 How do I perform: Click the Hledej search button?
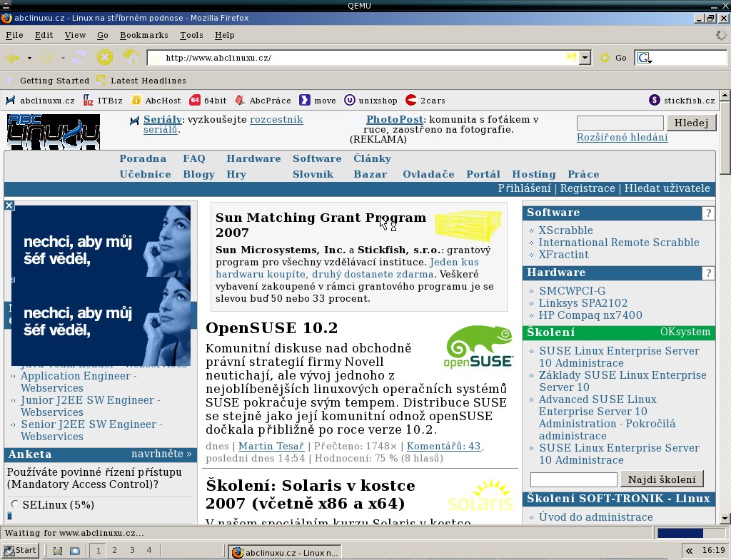[x=691, y=123]
